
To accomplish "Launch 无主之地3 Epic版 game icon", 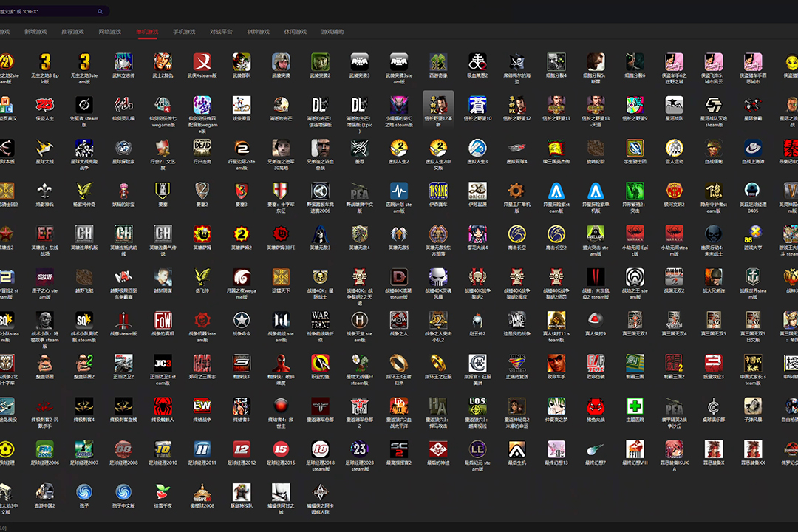I will click(45, 62).
